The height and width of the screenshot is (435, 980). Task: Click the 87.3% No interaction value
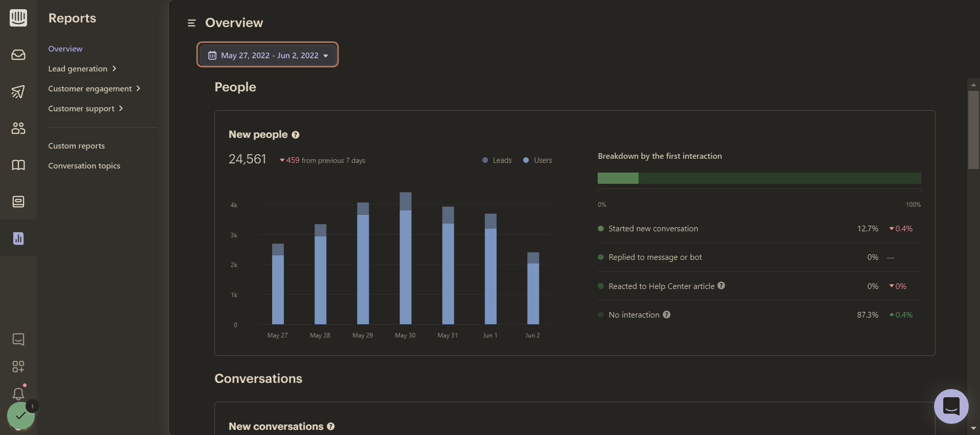click(x=868, y=315)
